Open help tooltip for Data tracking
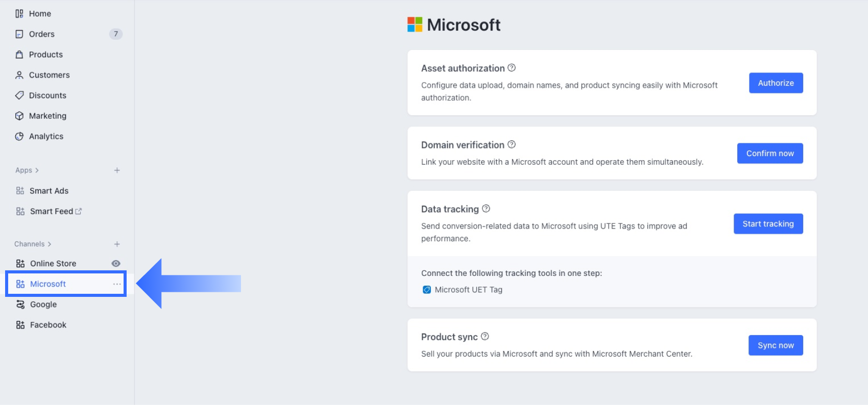 point(486,209)
